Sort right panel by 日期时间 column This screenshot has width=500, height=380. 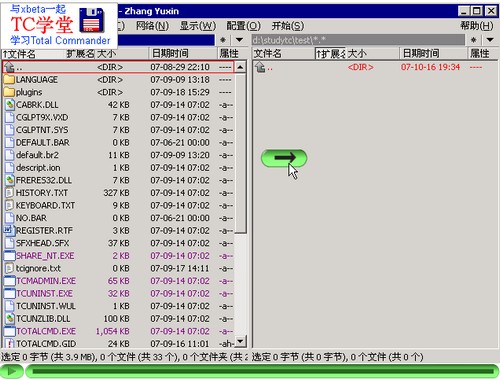click(433, 54)
